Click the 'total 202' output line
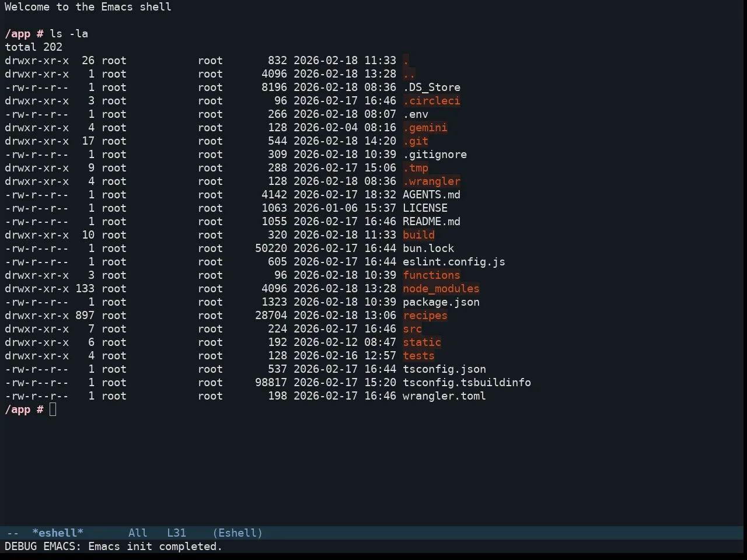The width and height of the screenshot is (747, 560). point(34,47)
